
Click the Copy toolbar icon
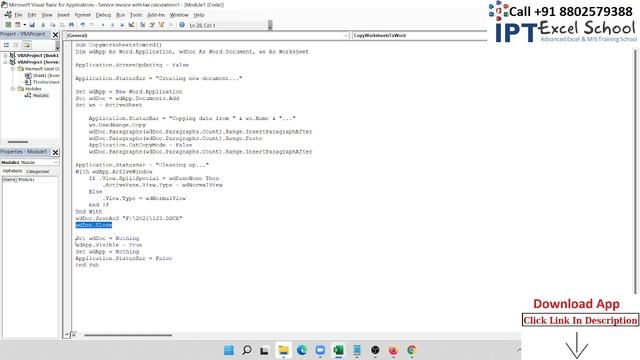point(53,25)
